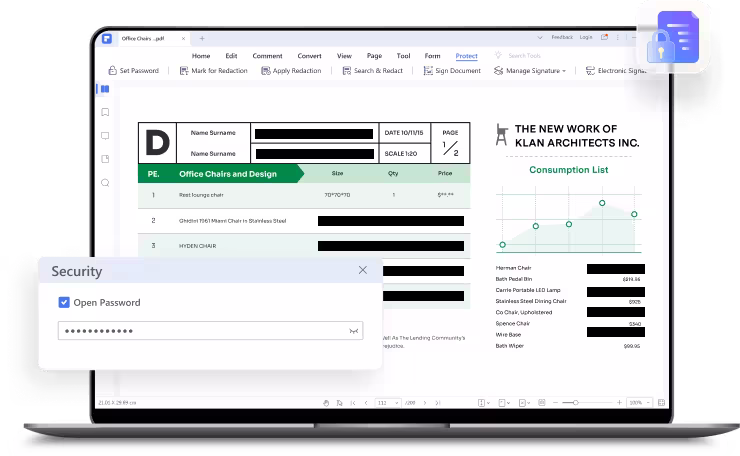740x456 pixels.
Task: Switch to the Tool tab
Action: point(404,56)
